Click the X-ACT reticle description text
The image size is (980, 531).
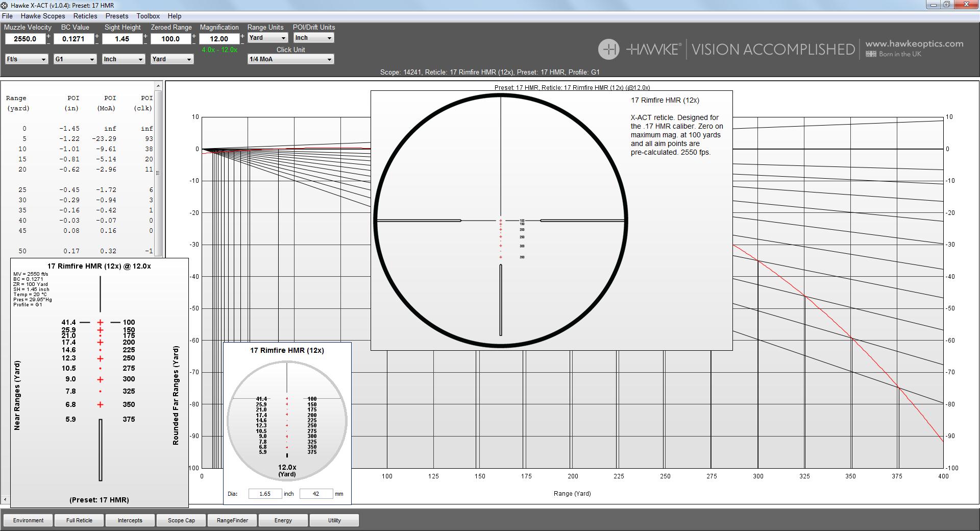pos(677,135)
